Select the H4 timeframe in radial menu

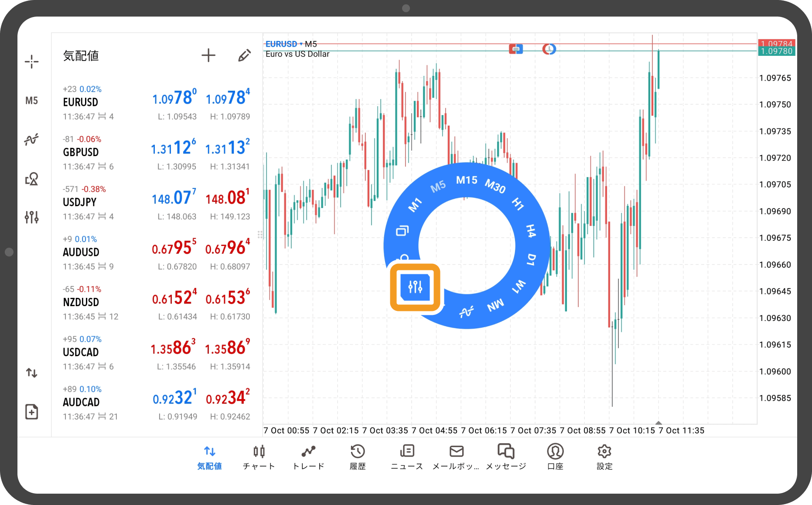(530, 231)
